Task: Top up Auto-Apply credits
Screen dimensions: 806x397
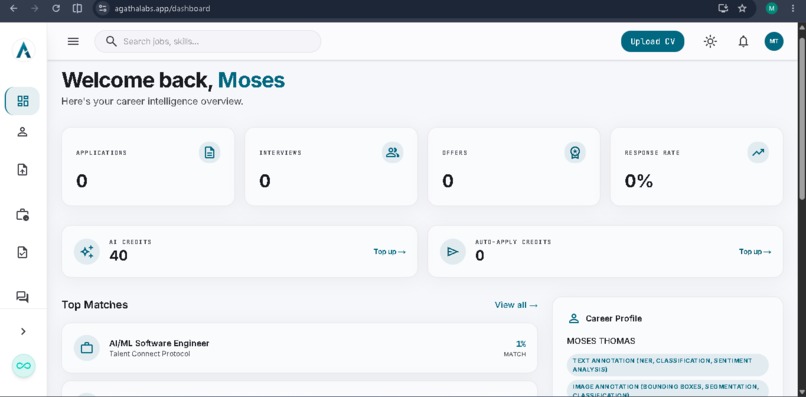Action: [755, 251]
